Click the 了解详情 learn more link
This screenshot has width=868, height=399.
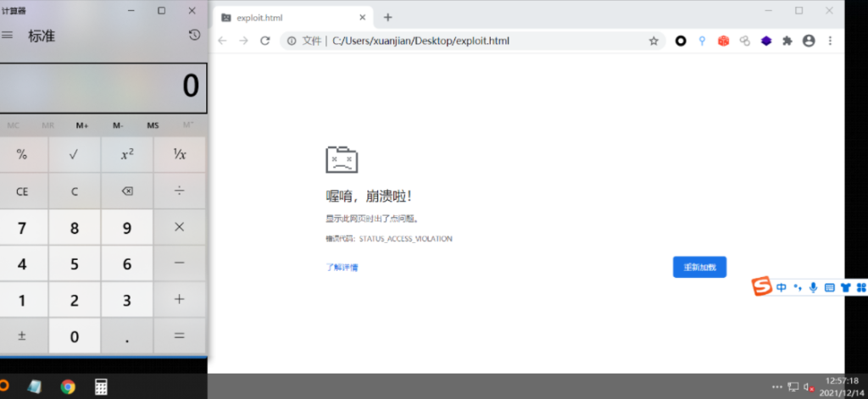pos(342,268)
